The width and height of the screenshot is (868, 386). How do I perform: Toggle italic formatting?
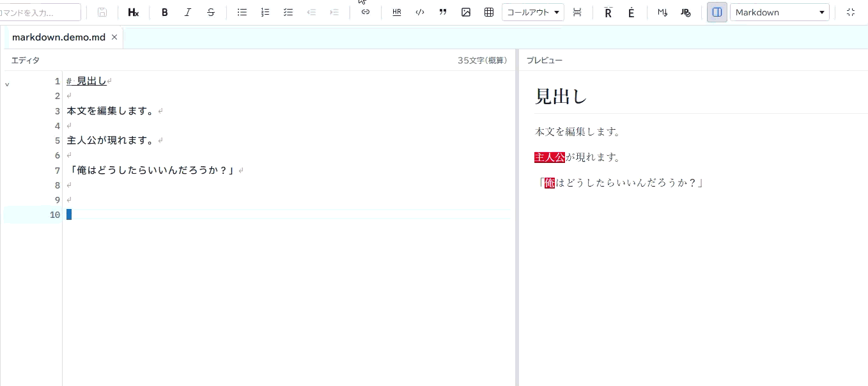point(188,12)
